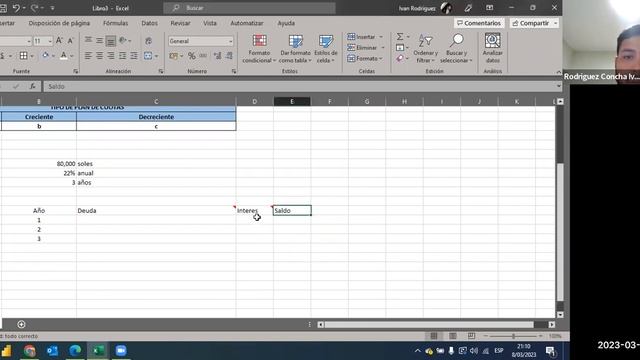
Task: Open the General number format dropdown
Action: pyautogui.click(x=231, y=41)
